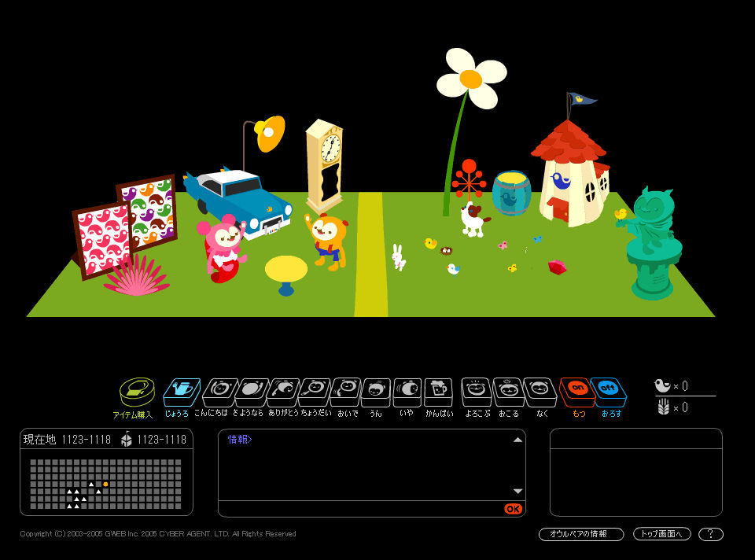755x560 pixels.
Task: Toggle the red 'on' もつ button
Action: (578, 391)
